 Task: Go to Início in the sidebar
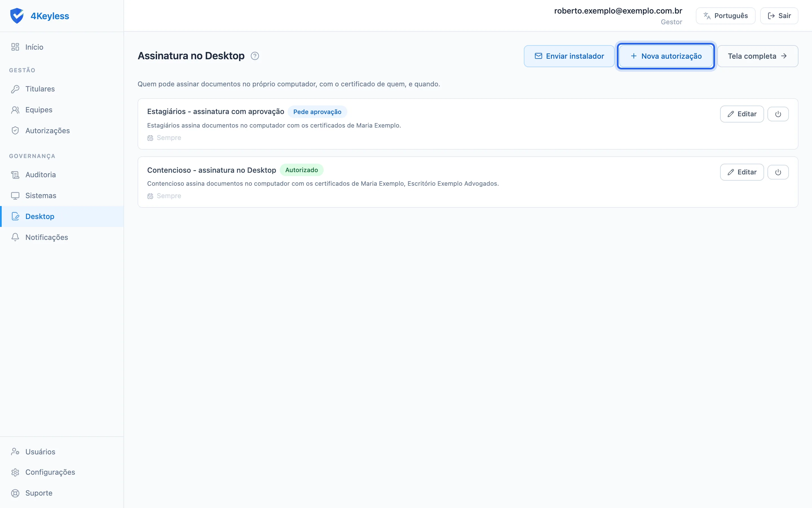62,47
